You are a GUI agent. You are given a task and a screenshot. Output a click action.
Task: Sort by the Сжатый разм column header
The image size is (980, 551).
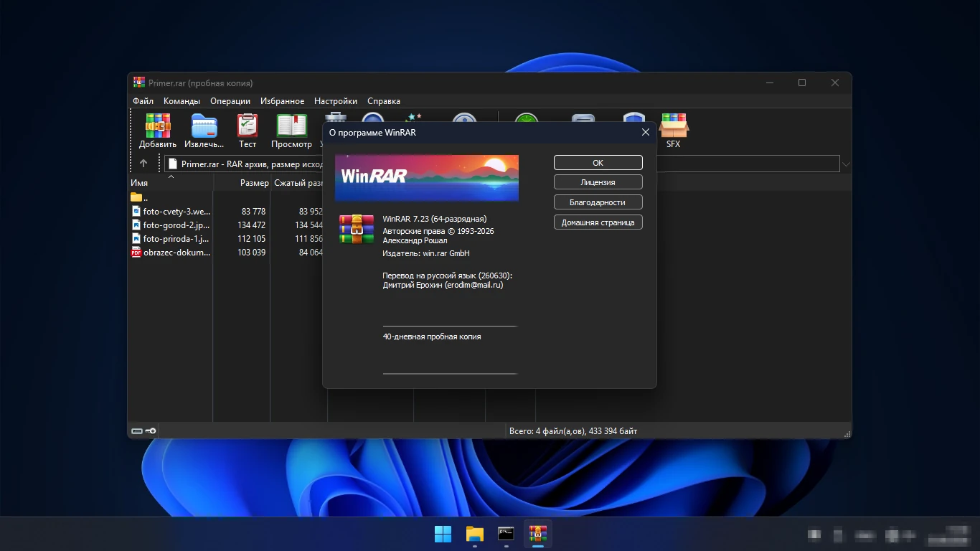coord(298,183)
